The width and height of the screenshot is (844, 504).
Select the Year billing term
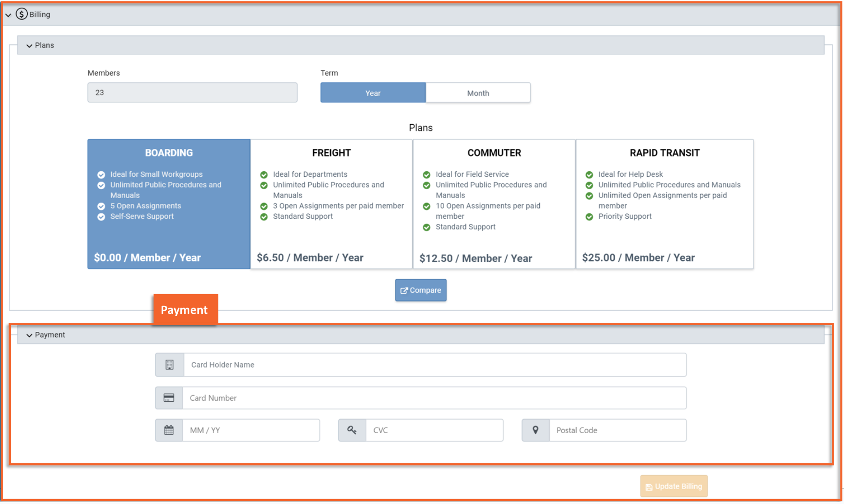pos(373,93)
